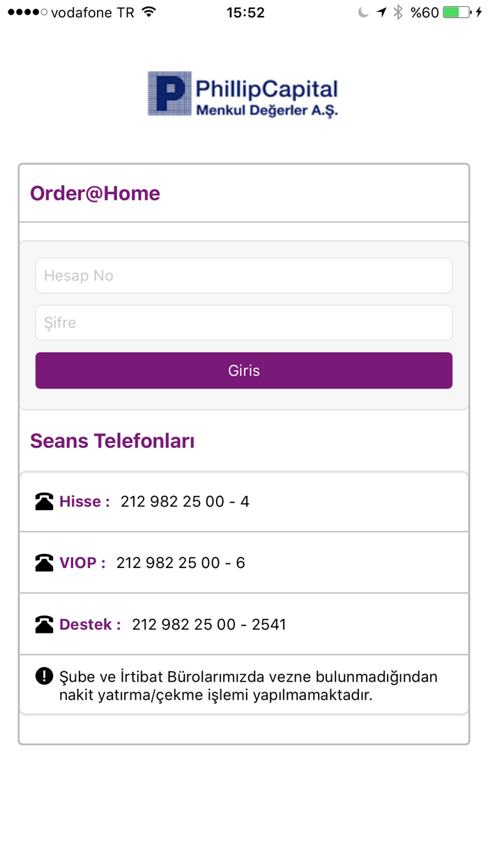
Task: Tap the telephone icon beside VIOP
Action: [44, 562]
